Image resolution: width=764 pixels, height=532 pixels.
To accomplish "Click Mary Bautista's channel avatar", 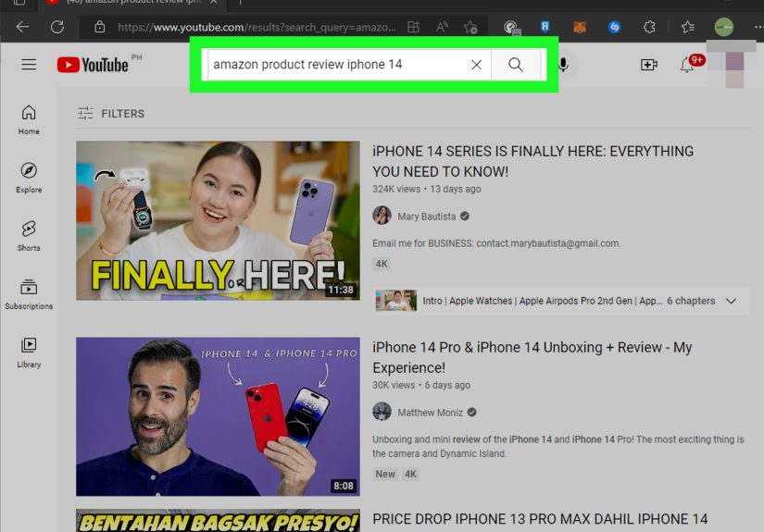I will click(382, 216).
